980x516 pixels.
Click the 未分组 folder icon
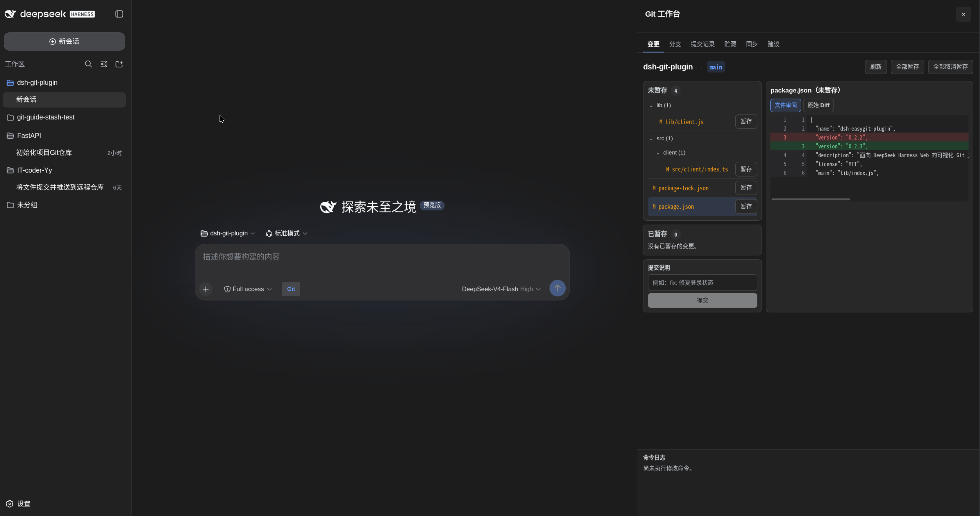[x=10, y=205]
